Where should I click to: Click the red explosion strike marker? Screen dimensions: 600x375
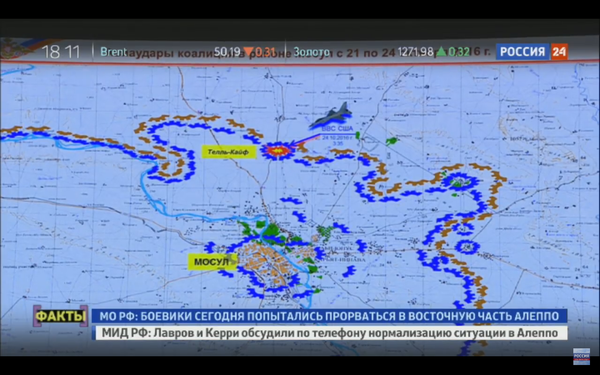[x=279, y=150]
